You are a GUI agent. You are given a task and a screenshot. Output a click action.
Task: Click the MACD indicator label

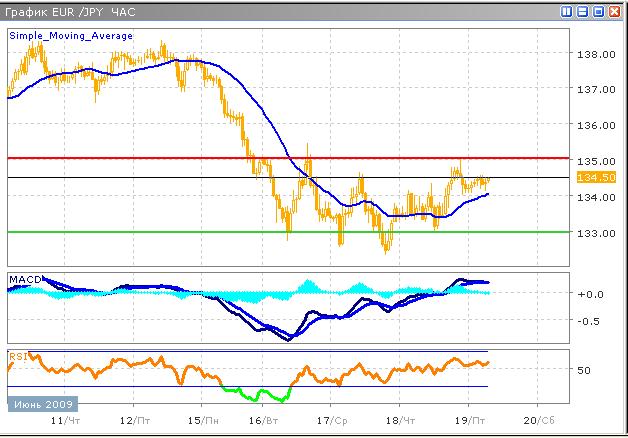(x=22, y=277)
